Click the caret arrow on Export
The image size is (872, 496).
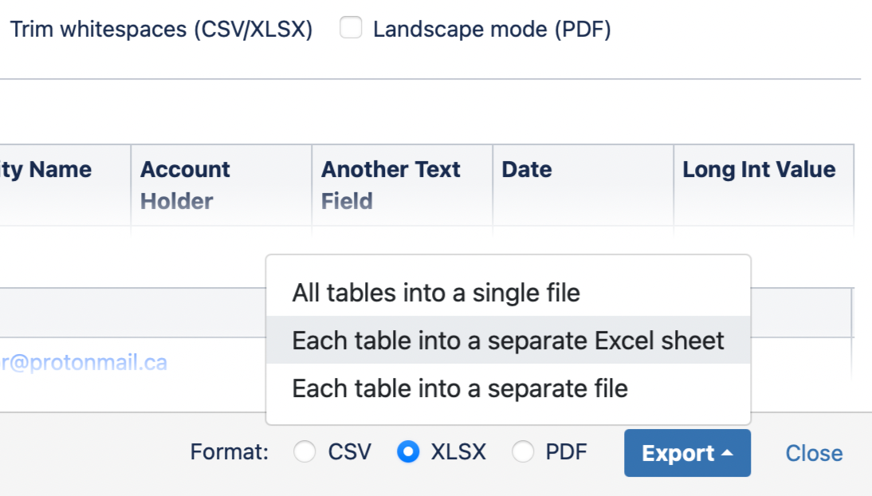click(x=728, y=453)
